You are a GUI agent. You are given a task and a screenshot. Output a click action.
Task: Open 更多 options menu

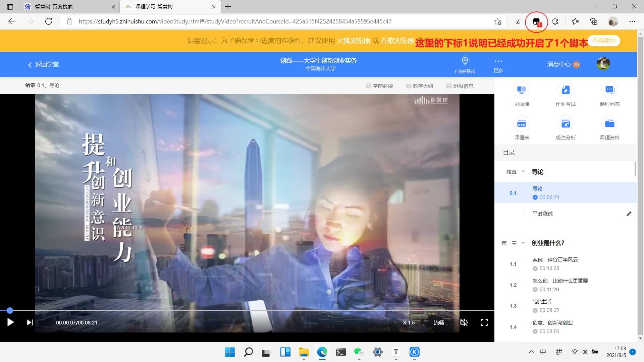click(x=498, y=65)
